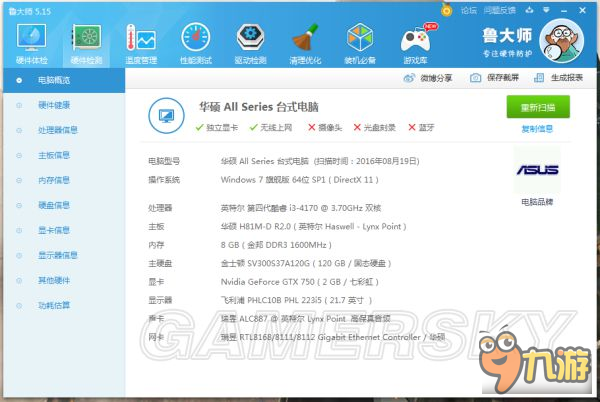Click the skin icon in title bar

[x=530, y=10]
